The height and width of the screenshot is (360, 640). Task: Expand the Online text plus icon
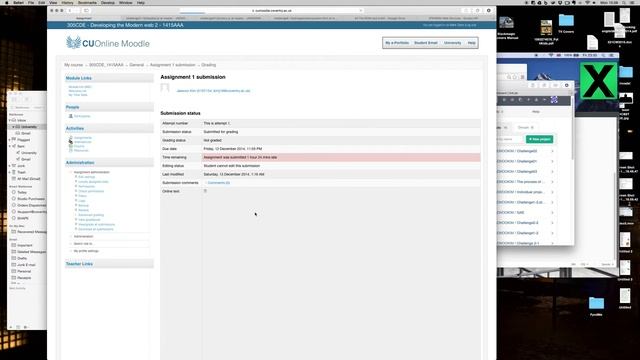pos(205,191)
